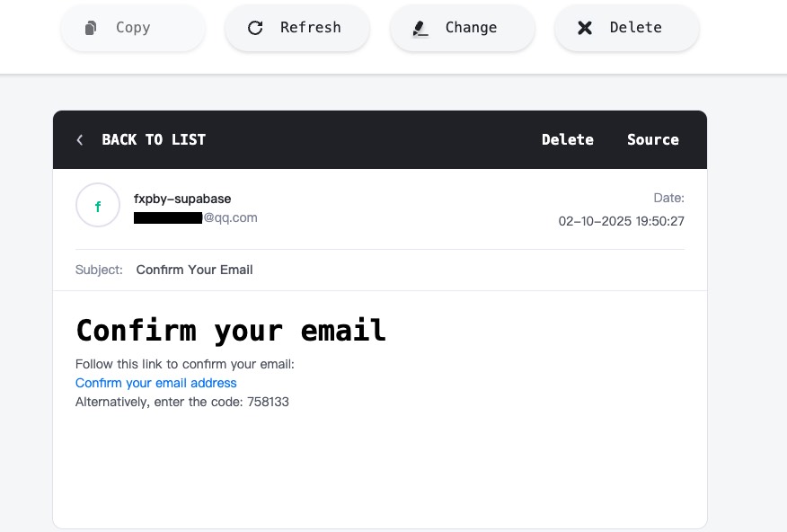
Task: Click the sender's @qq.com email address
Action: coord(196,217)
